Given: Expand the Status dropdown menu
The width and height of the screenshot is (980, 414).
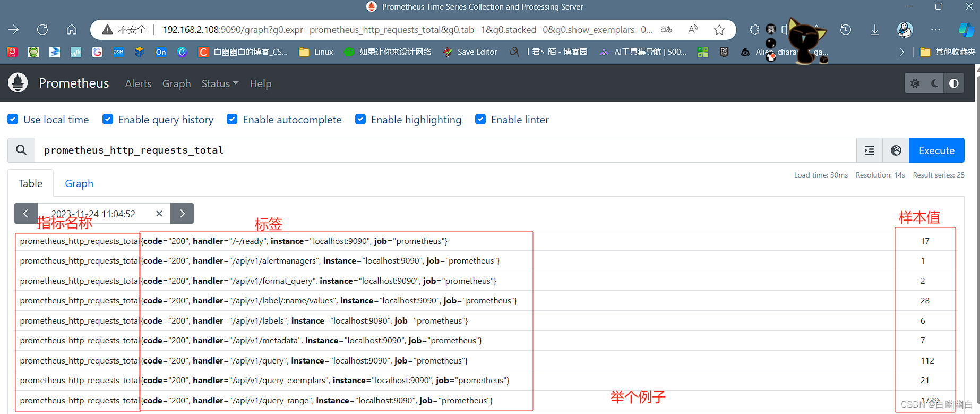Looking at the screenshot, I should coord(220,83).
